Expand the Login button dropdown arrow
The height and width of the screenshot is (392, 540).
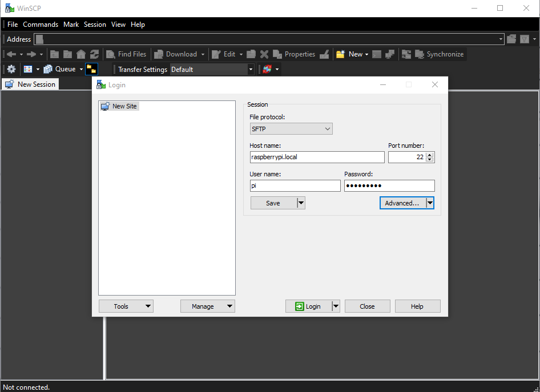coord(336,306)
